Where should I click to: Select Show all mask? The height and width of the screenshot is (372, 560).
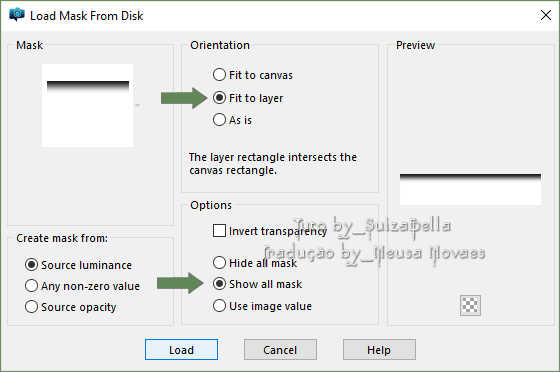pyautogui.click(x=258, y=284)
